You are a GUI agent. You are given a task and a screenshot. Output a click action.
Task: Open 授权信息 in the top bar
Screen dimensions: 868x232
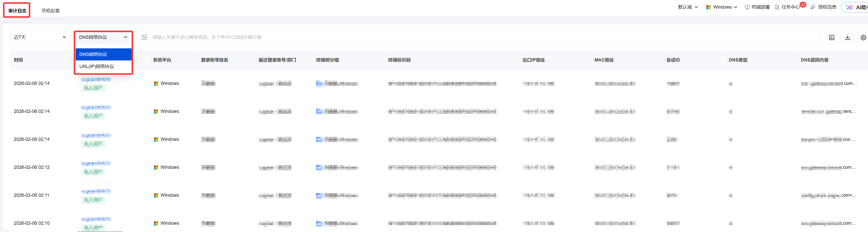(x=824, y=7)
